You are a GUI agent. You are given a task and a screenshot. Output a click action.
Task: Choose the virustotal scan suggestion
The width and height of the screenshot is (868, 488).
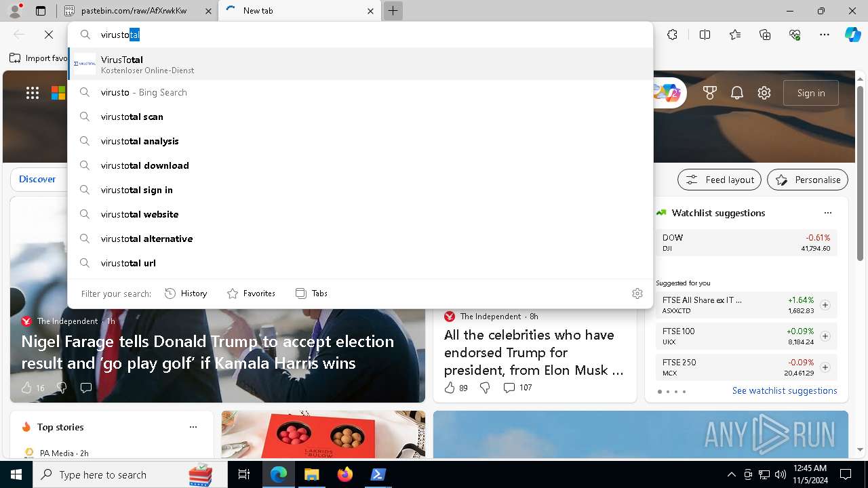click(x=360, y=117)
